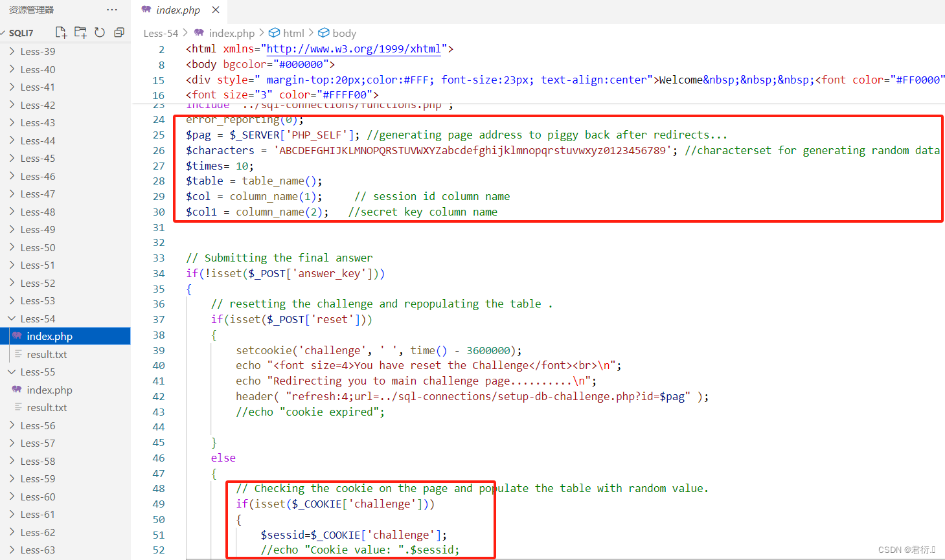Select the Less-57 folder row
The image size is (945, 560).
[x=65, y=443]
